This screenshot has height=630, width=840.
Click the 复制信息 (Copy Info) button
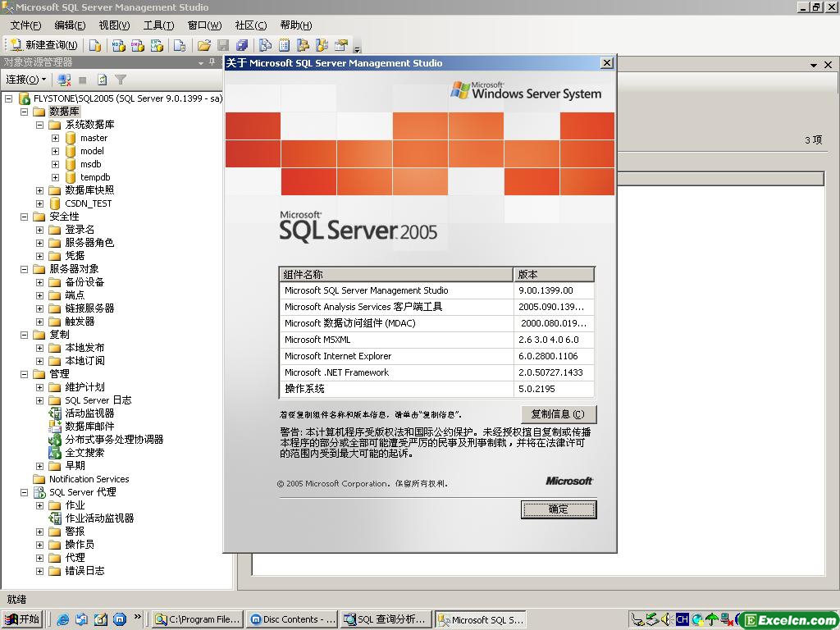click(558, 414)
